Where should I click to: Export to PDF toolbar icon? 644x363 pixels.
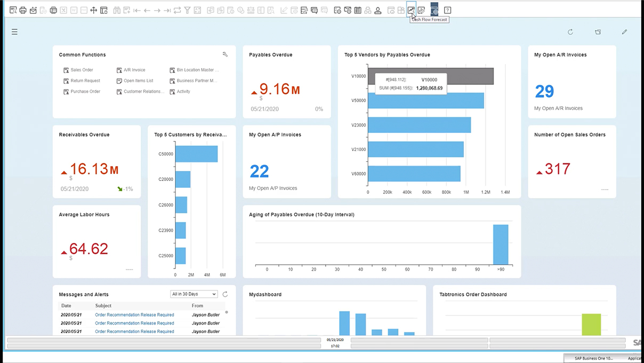pyautogui.click(x=84, y=10)
